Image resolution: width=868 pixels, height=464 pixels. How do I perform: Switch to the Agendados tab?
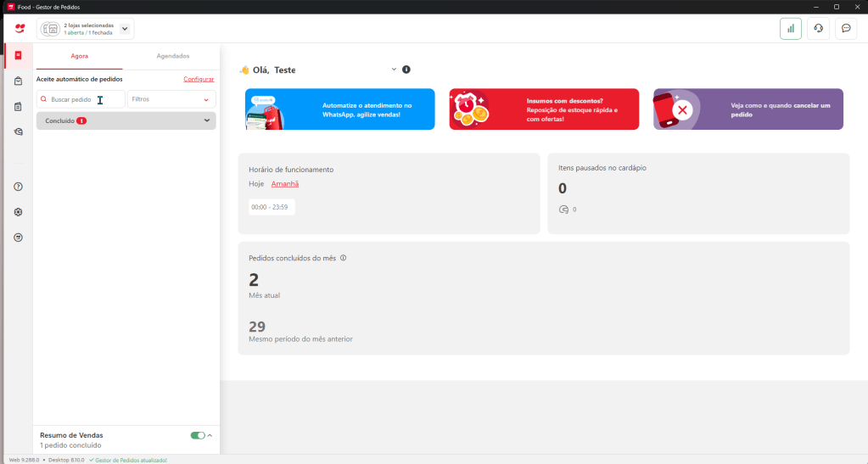[x=173, y=56]
